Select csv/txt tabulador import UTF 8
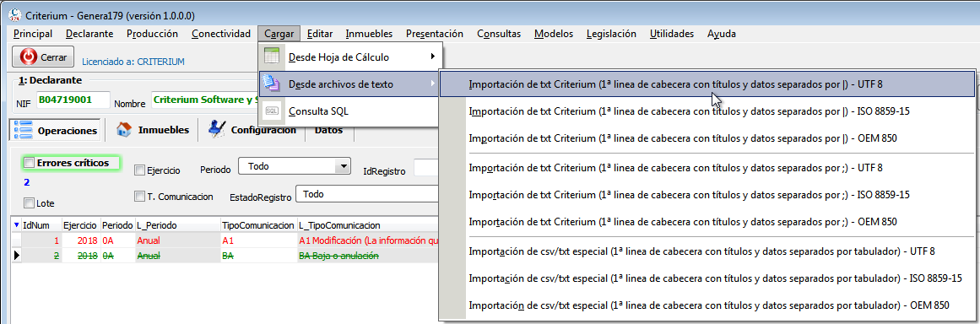980x324 pixels. (707, 251)
